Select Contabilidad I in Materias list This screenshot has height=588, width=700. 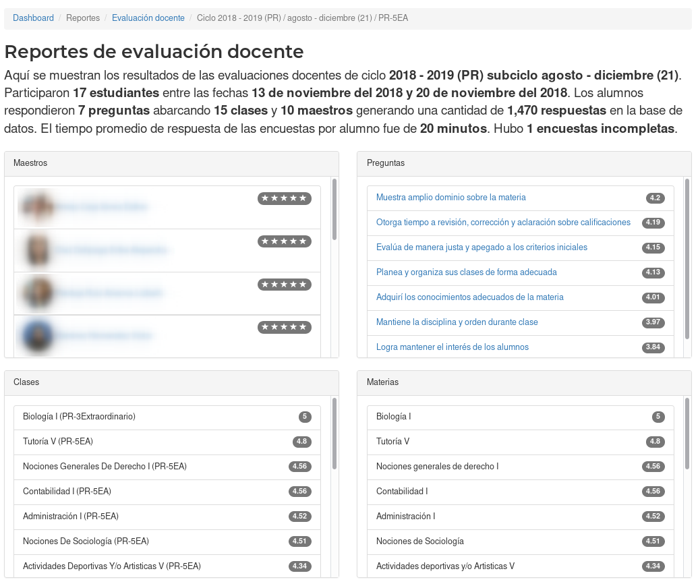tap(402, 492)
